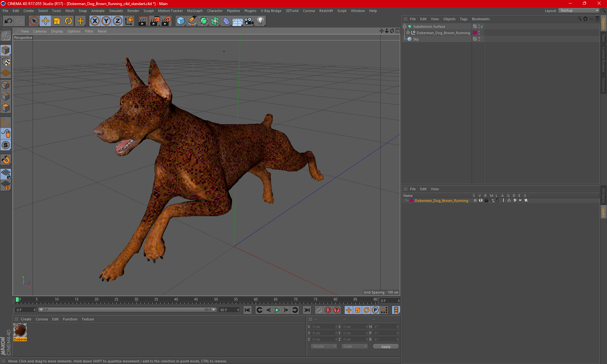The width and height of the screenshot is (607, 364).
Task: Add a Cube primitive object
Action: click(x=181, y=21)
